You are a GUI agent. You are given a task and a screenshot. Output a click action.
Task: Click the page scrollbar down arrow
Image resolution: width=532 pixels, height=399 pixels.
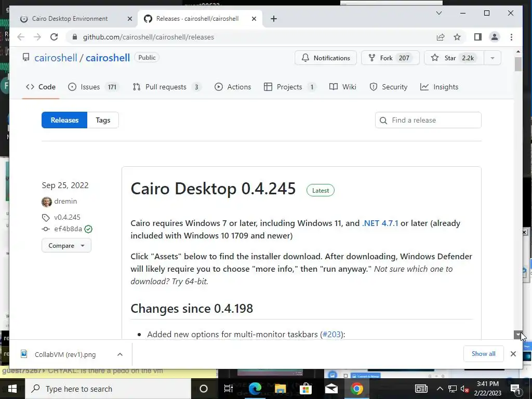click(518, 335)
